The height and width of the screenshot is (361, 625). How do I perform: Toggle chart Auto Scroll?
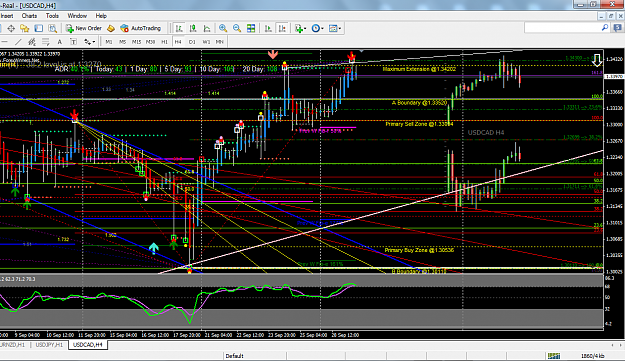[x=268, y=28]
